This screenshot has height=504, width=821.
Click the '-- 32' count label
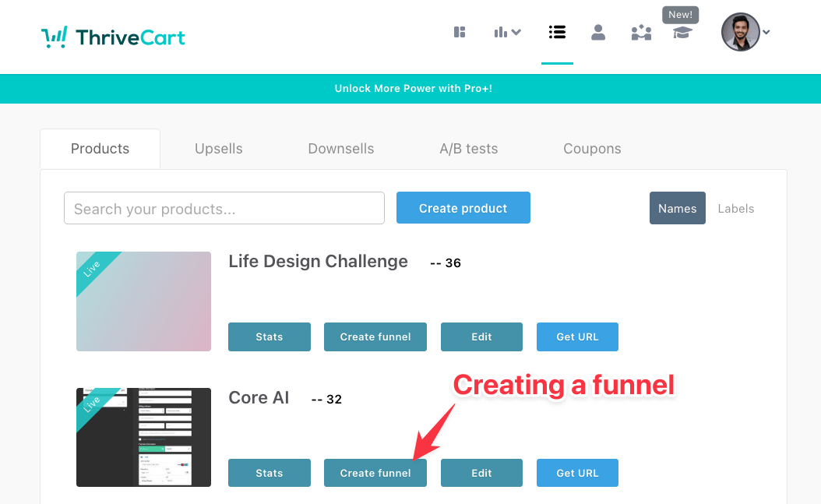coord(326,400)
